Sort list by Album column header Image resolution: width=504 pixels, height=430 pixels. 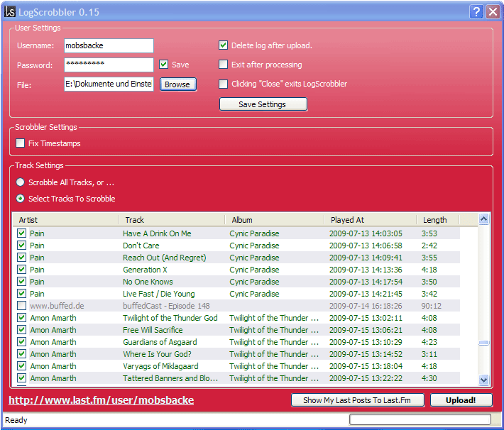click(x=275, y=220)
